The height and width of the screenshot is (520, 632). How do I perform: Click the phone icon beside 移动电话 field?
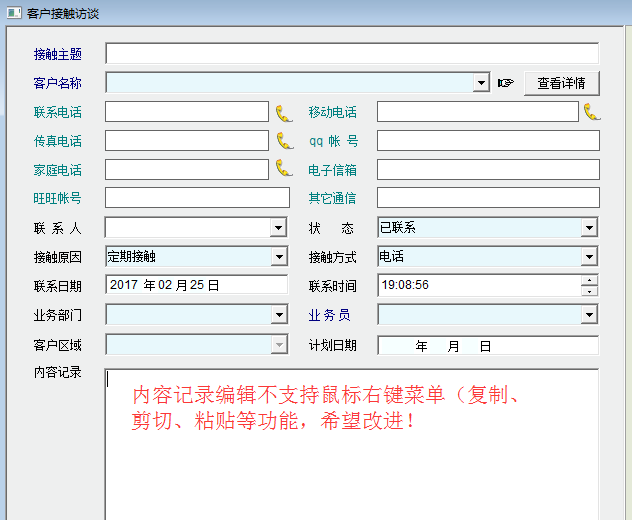pyautogui.click(x=591, y=111)
